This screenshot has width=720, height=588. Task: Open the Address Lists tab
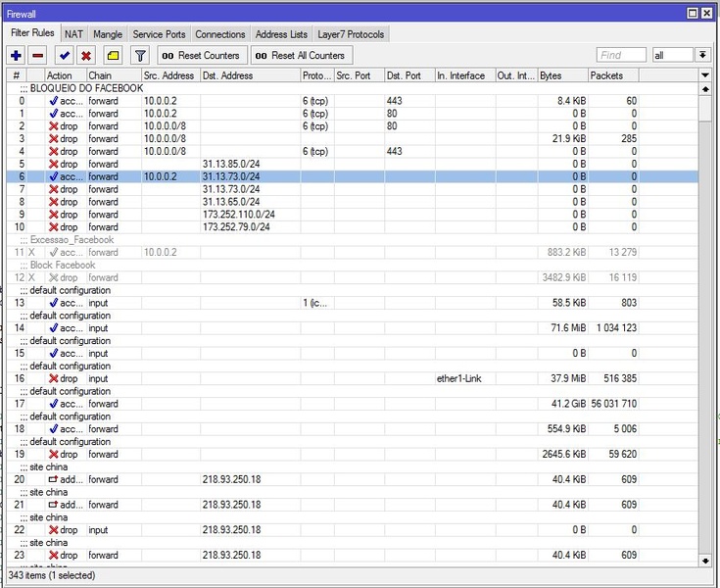(281, 34)
